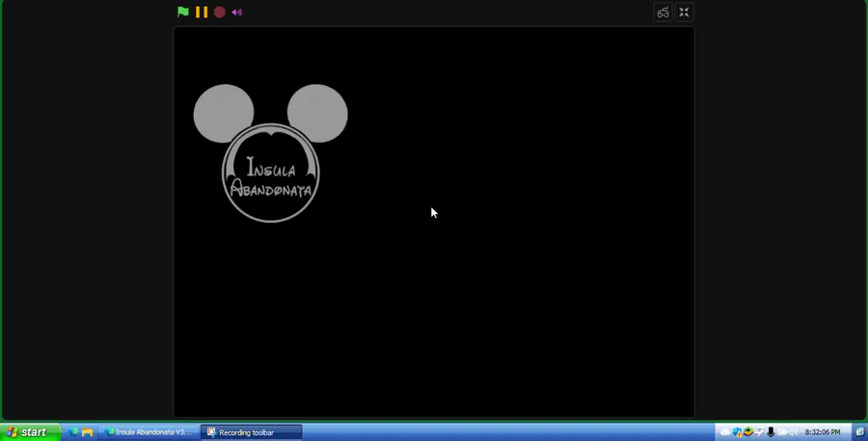Exit fullscreen with the collapse arrows icon
The height and width of the screenshot is (441, 868).
[x=684, y=13]
